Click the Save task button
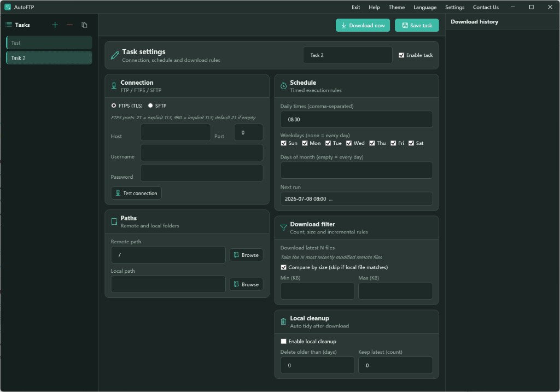 pyautogui.click(x=417, y=25)
